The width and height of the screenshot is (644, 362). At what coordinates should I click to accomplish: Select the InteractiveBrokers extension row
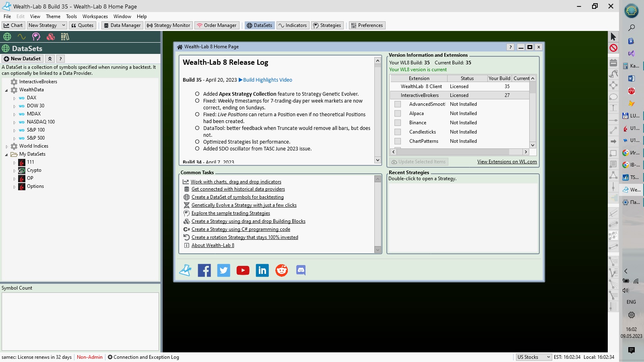pyautogui.click(x=460, y=95)
